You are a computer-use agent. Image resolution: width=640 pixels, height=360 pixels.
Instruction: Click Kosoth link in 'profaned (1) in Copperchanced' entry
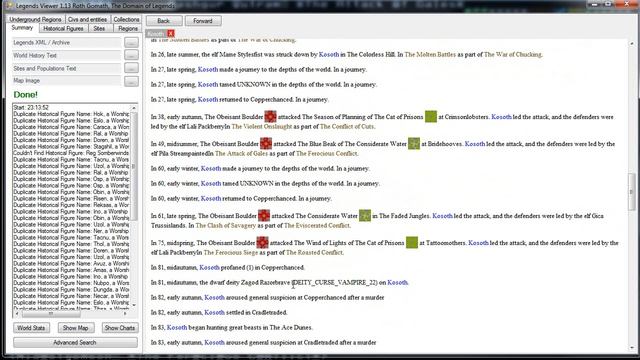(209, 267)
